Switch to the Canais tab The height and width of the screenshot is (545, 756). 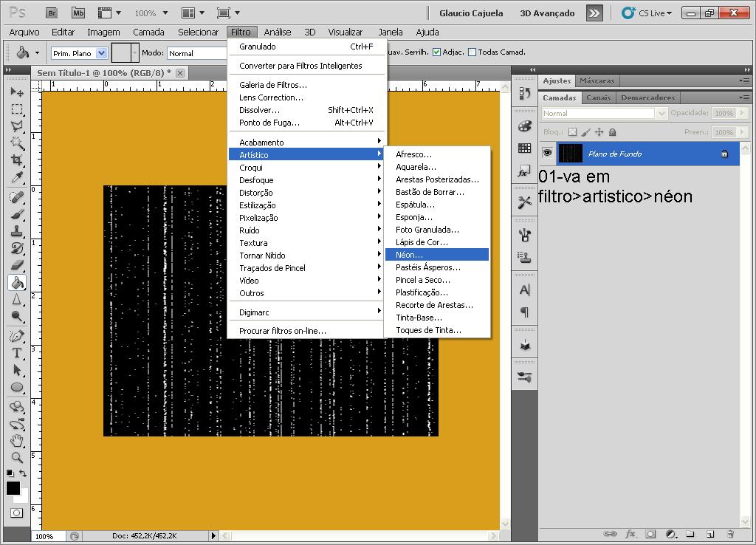click(598, 97)
